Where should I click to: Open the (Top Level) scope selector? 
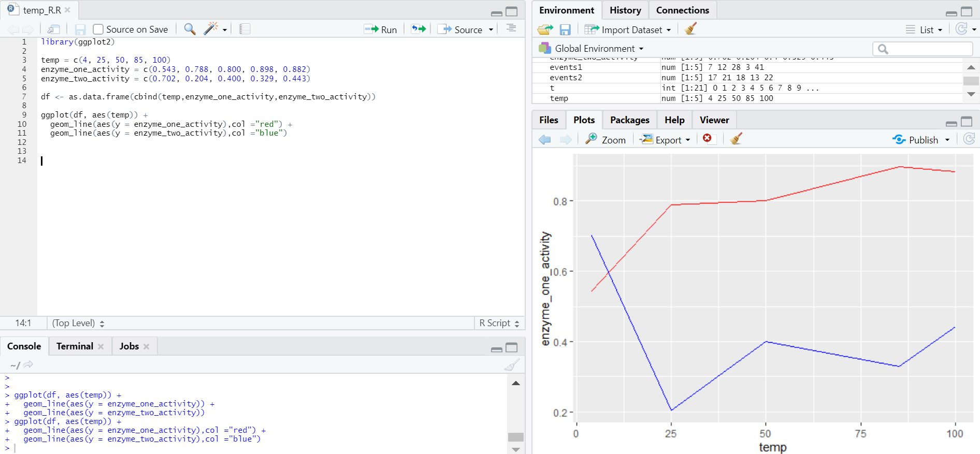(78, 323)
